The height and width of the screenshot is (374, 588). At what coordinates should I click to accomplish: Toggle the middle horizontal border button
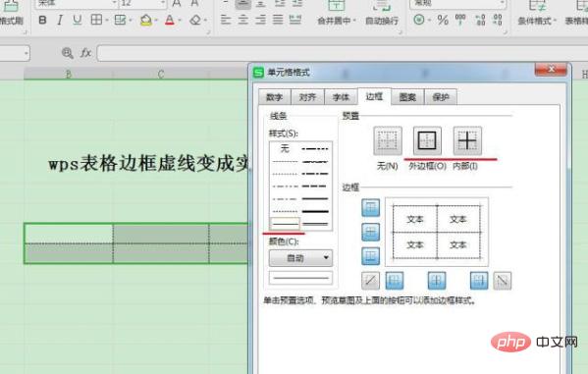(370, 232)
